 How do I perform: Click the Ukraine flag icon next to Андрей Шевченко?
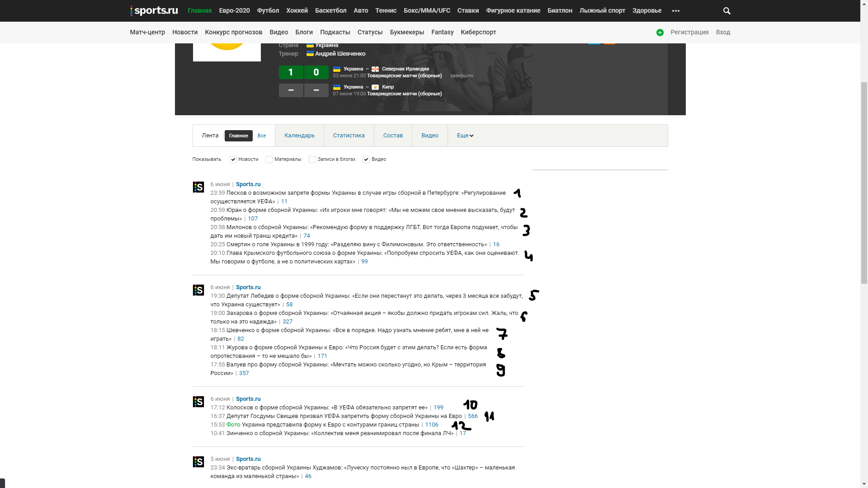(x=310, y=54)
